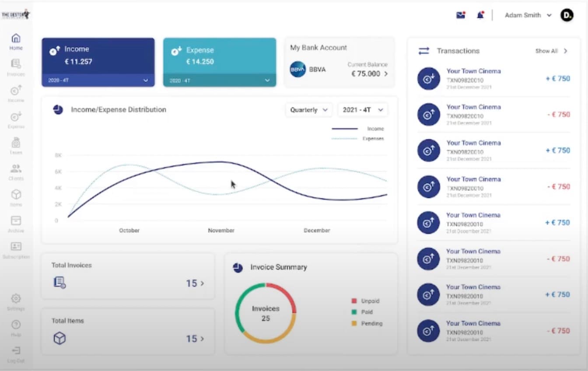This screenshot has height=371, width=588.
Task: Open Clients icon in the sidebar
Action: [x=16, y=172]
